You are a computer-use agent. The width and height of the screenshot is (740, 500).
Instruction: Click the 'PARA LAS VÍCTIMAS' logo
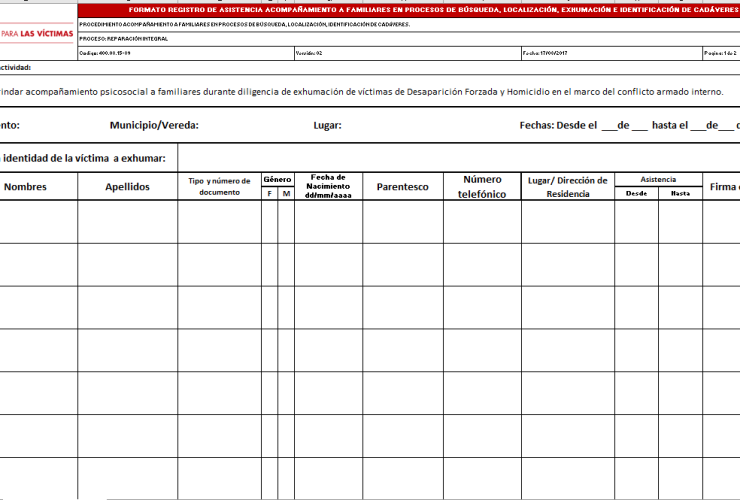37,34
